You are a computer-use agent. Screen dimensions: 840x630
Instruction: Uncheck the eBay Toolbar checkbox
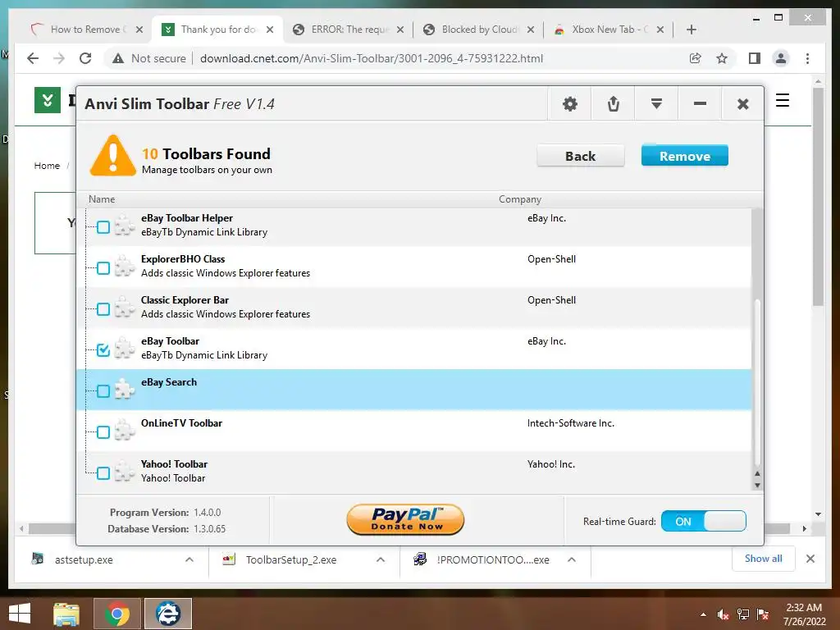(103, 349)
